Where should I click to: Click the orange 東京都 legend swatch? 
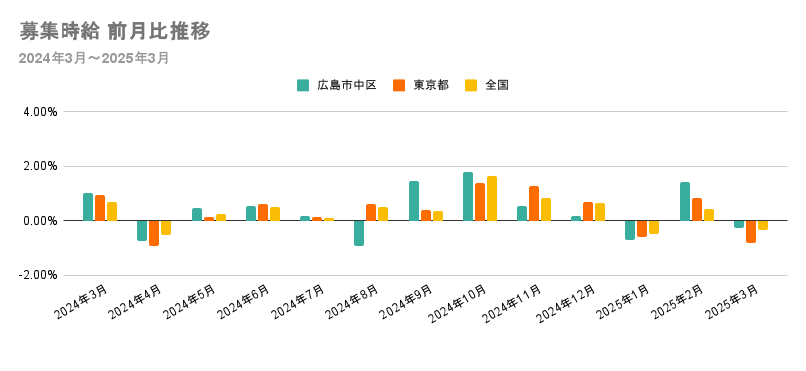[x=399, y=85]
